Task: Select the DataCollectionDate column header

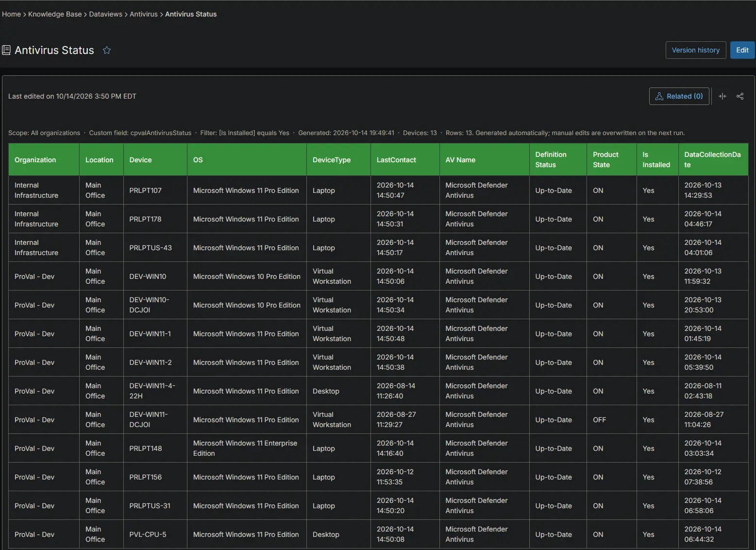Action: pos(713,159)
